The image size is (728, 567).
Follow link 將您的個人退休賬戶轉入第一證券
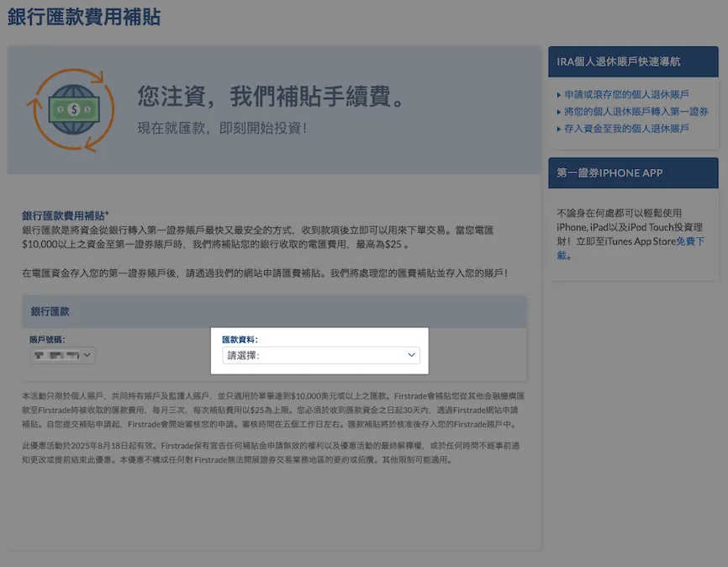click(636, 111)
